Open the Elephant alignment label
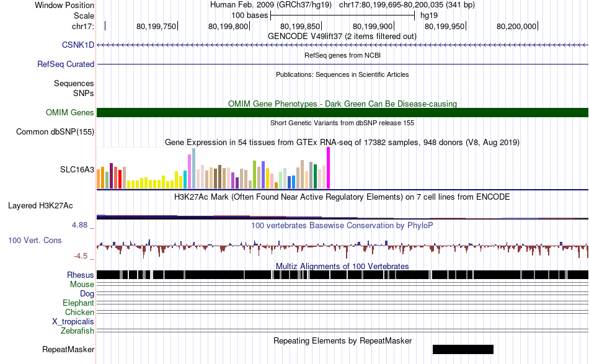Screen dimensions: 589x364 point(78,303)
